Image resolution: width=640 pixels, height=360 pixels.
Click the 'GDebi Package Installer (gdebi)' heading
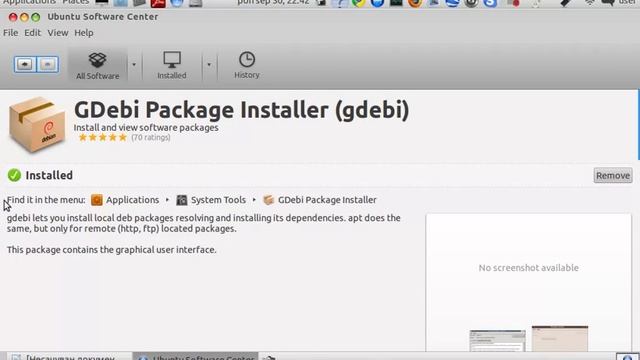(242, 110)
